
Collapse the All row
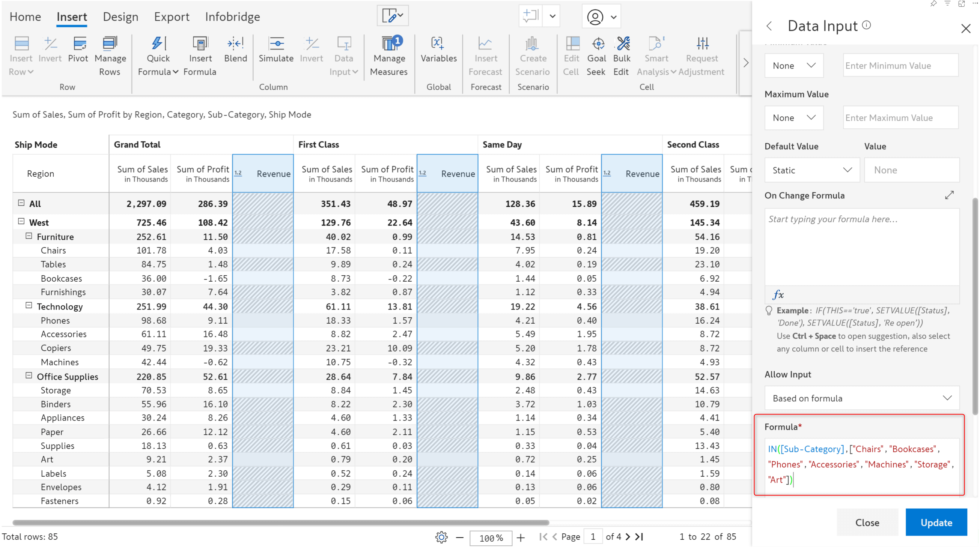[21, 203]
